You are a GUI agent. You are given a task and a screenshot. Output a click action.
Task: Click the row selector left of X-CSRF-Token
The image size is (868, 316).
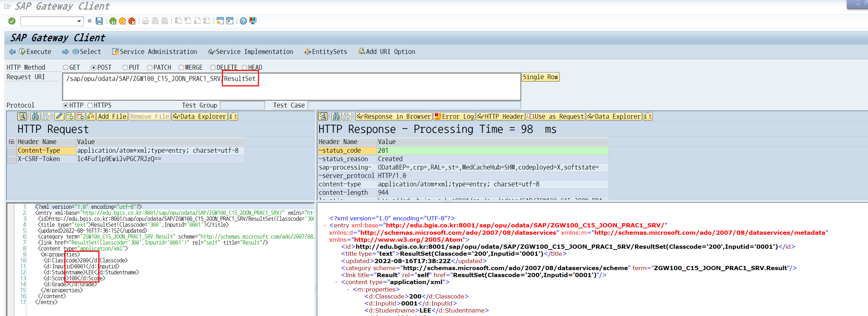coord(12,159)
